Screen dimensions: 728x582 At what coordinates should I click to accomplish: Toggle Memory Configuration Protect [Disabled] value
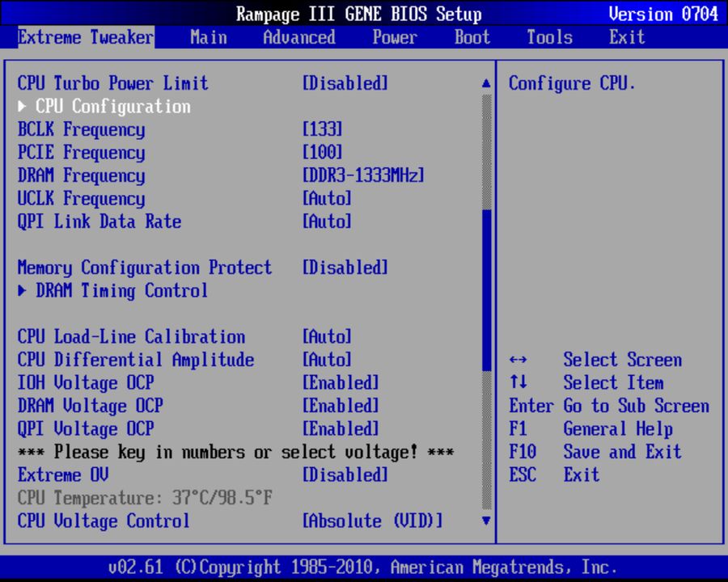(x=345, y=268)
